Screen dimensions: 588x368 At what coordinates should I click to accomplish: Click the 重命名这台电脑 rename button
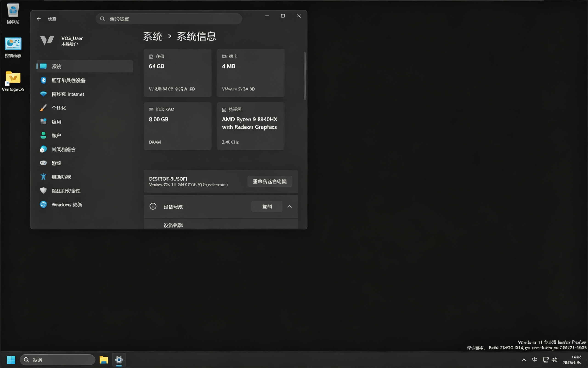coord(270,181)
